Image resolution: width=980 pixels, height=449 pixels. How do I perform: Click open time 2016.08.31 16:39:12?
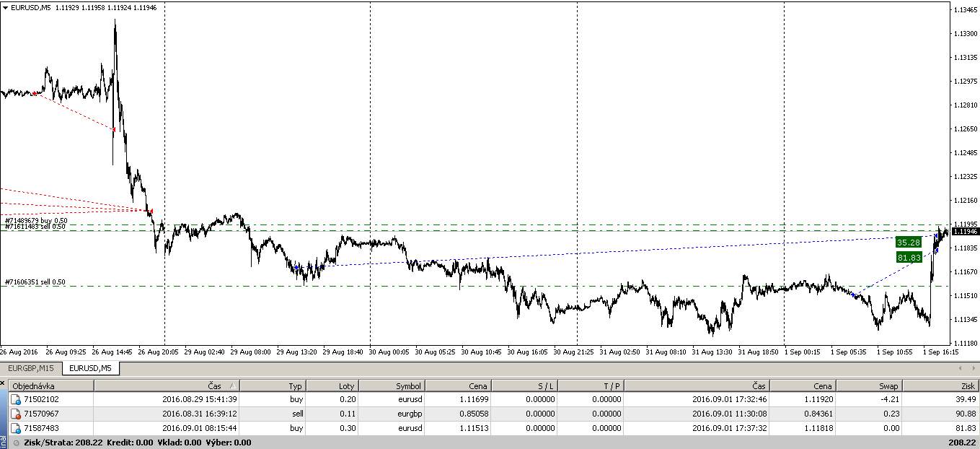coord(200,414)
